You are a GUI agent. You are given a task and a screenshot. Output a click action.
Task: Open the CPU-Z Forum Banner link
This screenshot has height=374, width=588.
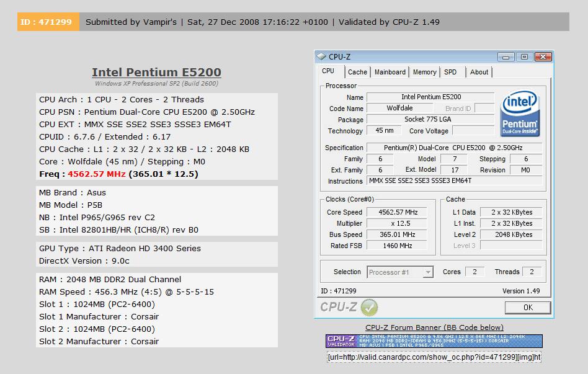tap(434, 327)
